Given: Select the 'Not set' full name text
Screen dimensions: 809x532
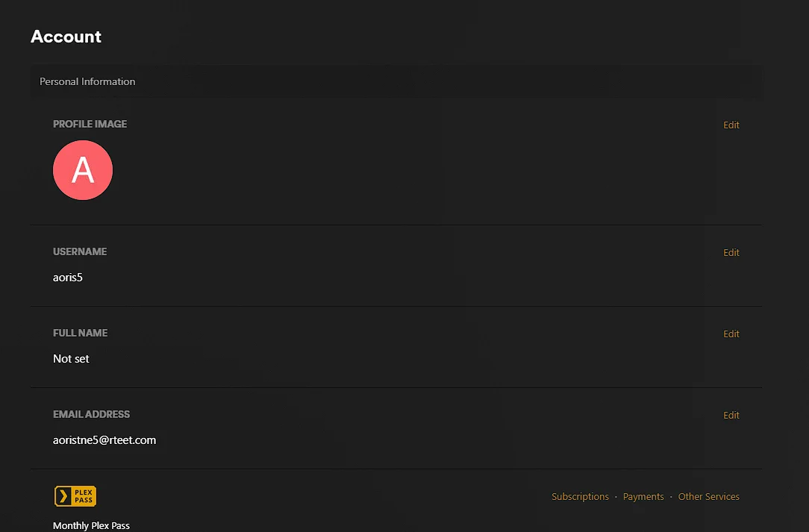Looking at the screenshot, I should 71,359.
